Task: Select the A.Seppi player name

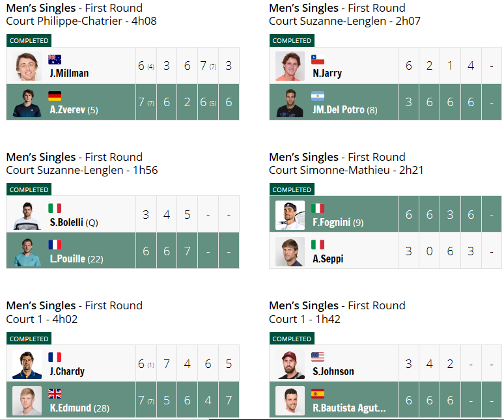Action: click(x=328, y=259)
